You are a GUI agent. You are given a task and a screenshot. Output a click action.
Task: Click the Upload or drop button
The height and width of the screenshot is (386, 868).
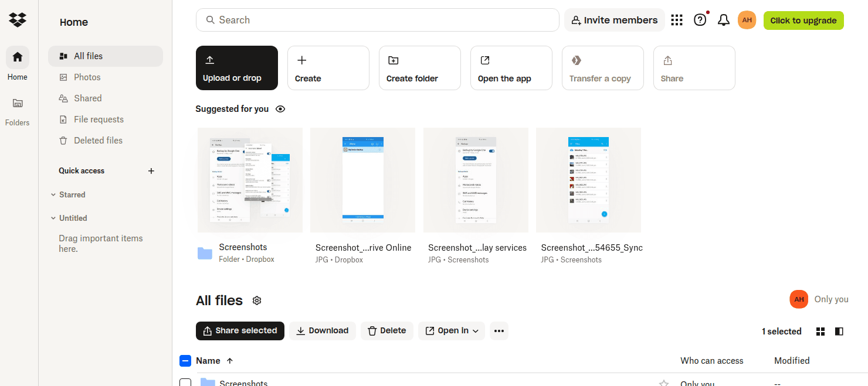pyautogui.click(x=237, y=68)
